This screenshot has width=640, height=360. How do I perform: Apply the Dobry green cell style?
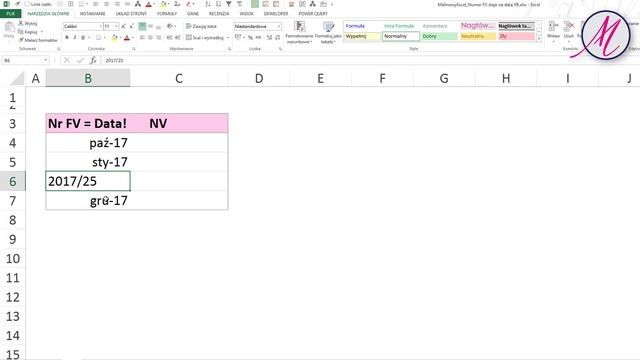pyautogui.click(x=439, y=36)
